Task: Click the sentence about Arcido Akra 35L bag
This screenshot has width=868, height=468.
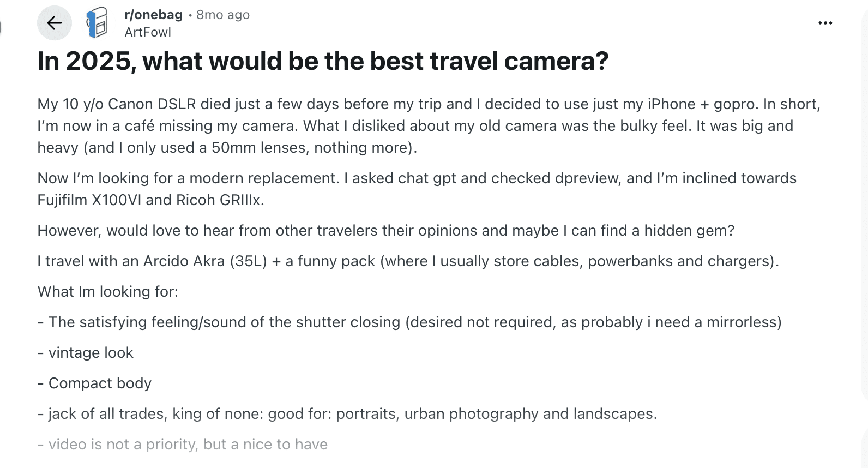Action: (409, 261)
